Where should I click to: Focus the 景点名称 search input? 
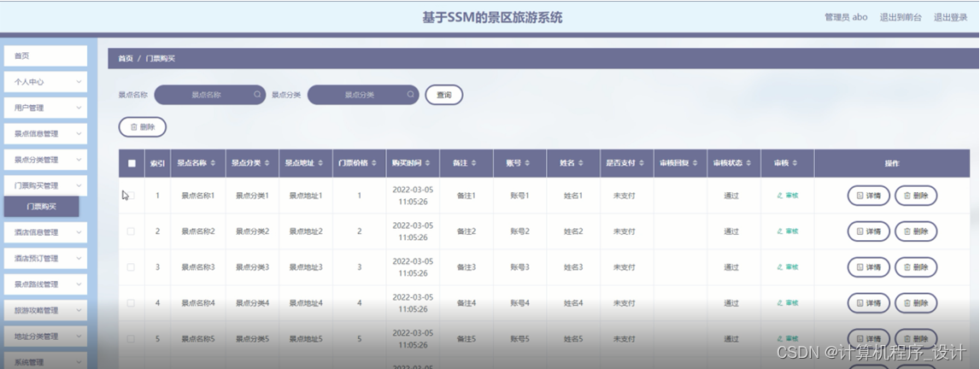(210, 95)
